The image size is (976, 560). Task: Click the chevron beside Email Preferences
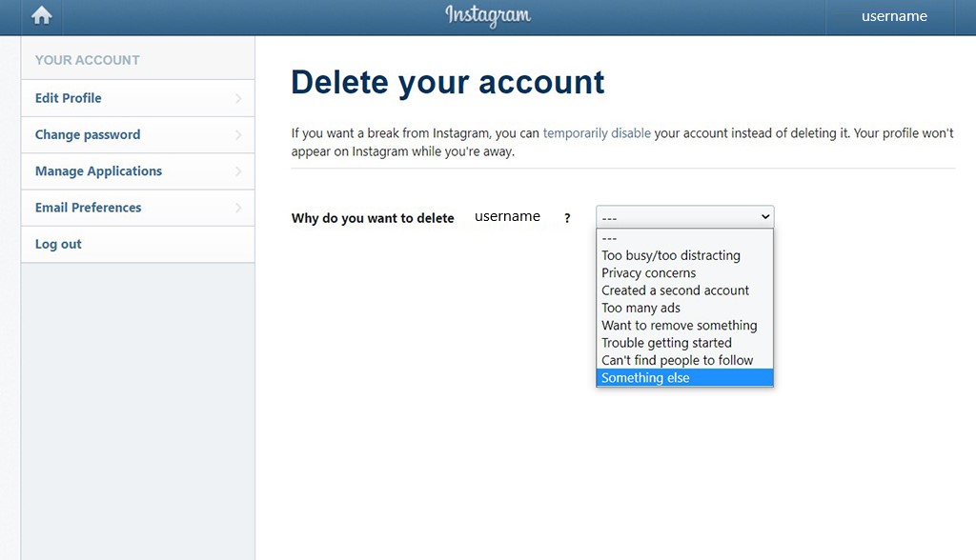pos(238,208)
